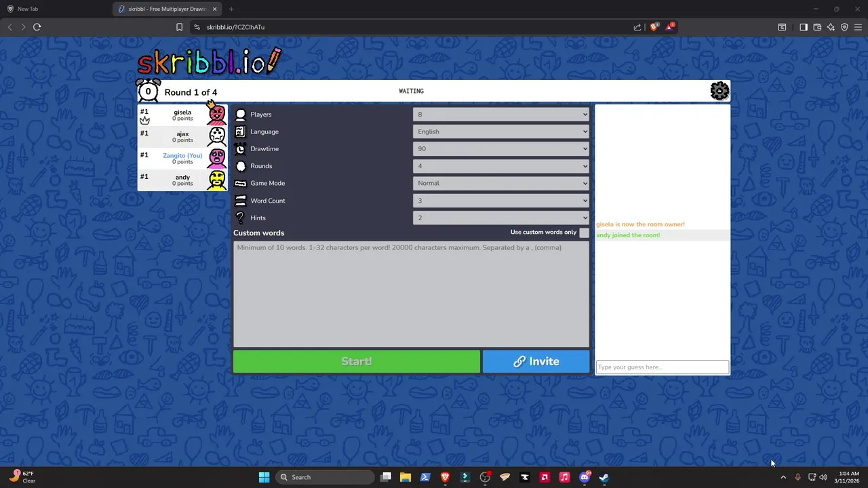This screenshot has height=488, width=868.
Task: Open the Word Count dropdown showing 3
Action: click(x=501, y=201)
